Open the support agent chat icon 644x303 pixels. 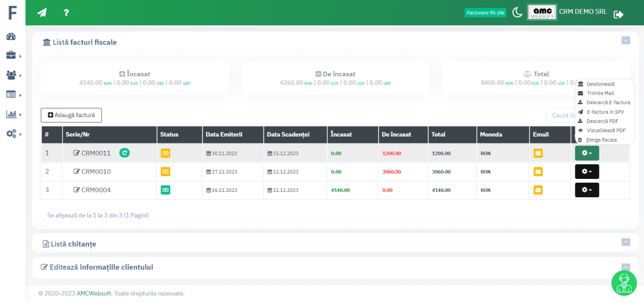624,283
